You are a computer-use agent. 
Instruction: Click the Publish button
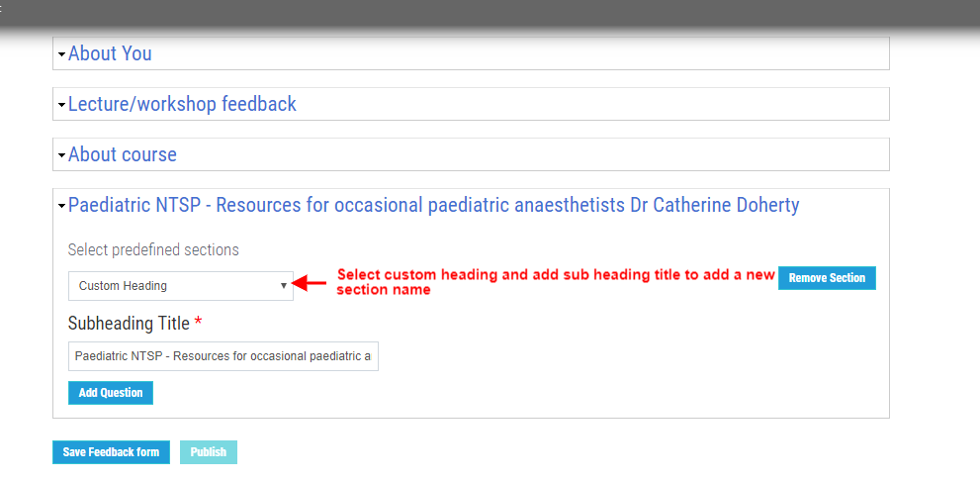(209, 452)
